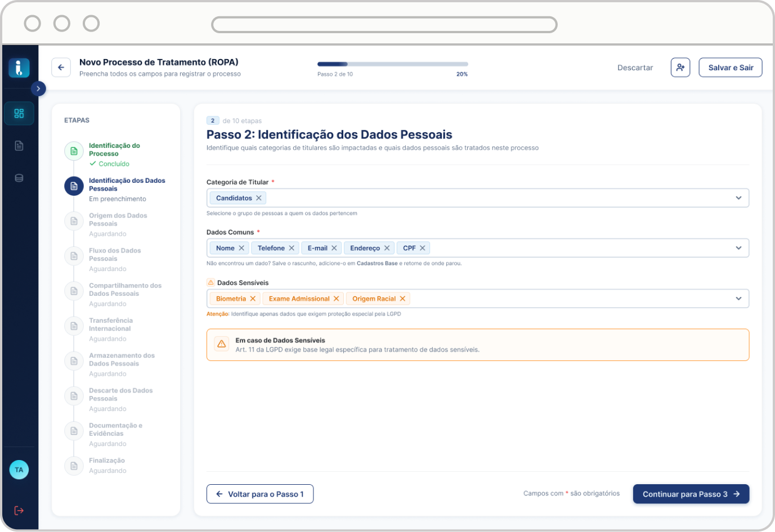Viewport: 775px width, 532px height.
Task: Select the Fluxo dos Dados Pessoais step
Action: [115, 259]
